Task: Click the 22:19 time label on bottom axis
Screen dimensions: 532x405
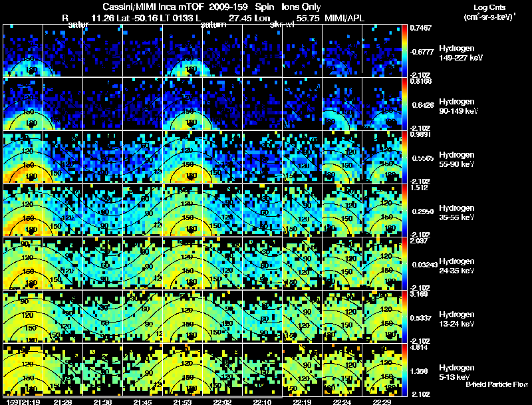Action: click(x=303, y=401)
